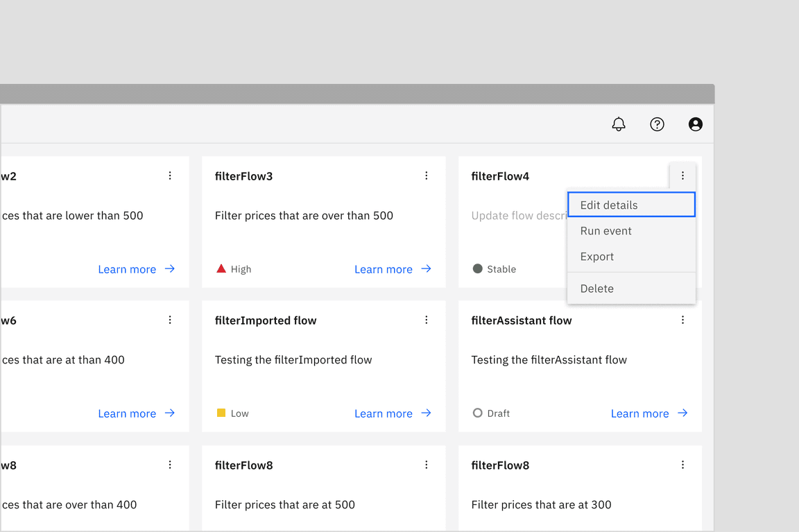Click the red High priority triangle icon

click(221, 268)
